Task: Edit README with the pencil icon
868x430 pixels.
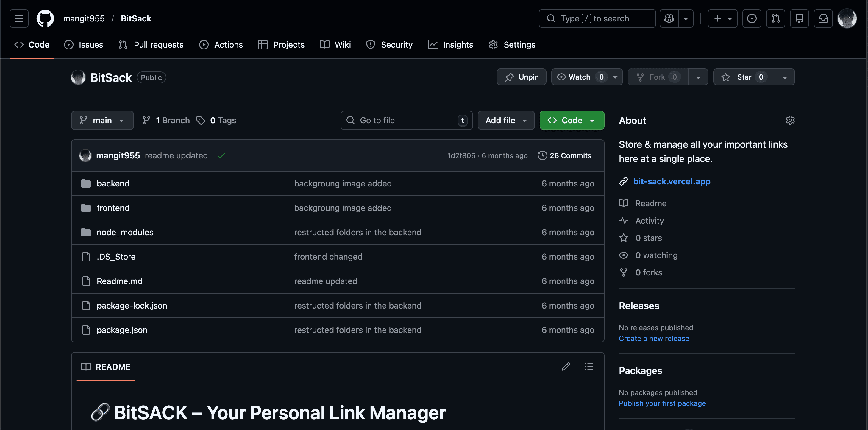Action: 566,367
